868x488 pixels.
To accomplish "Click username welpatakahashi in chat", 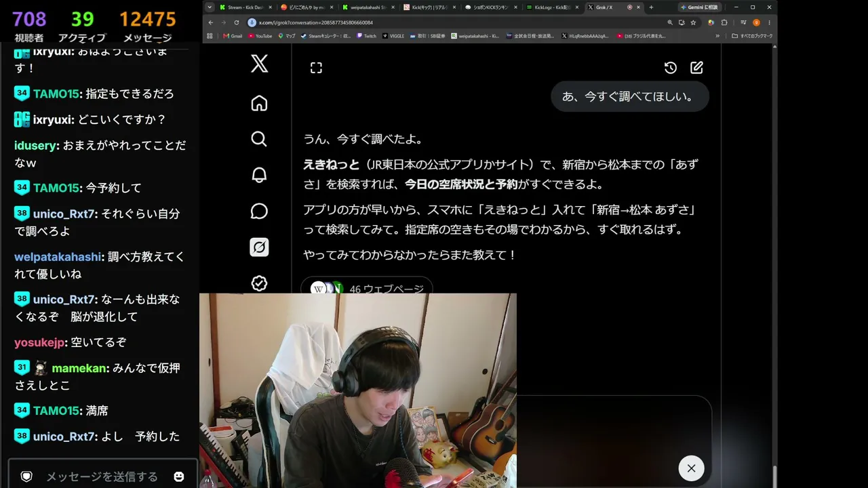I will pos(59,257).
